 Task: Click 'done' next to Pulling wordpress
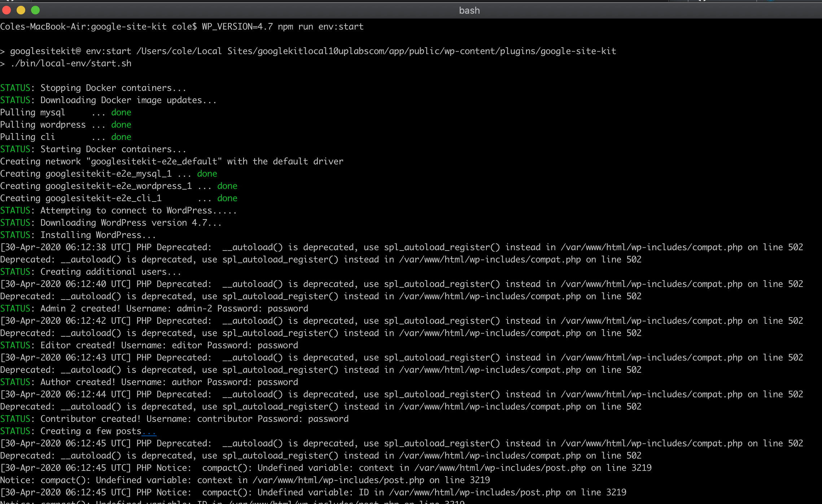tap(121, 125)
